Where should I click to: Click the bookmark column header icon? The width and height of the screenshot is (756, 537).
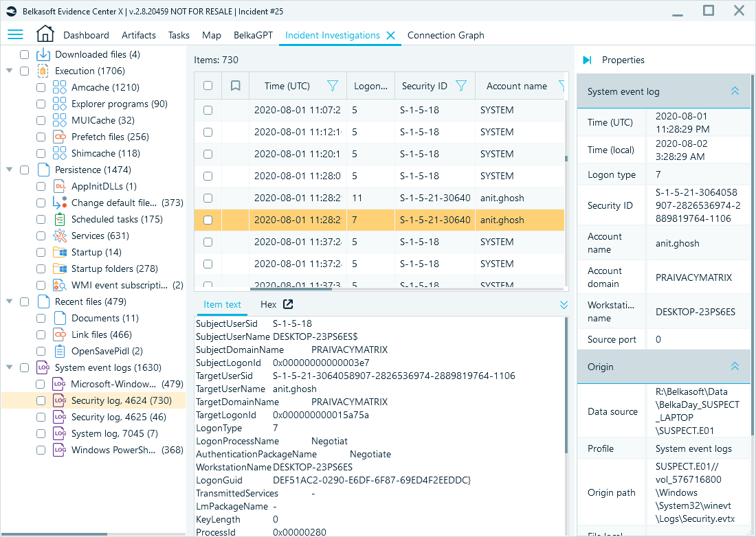(x=235, y=86)
